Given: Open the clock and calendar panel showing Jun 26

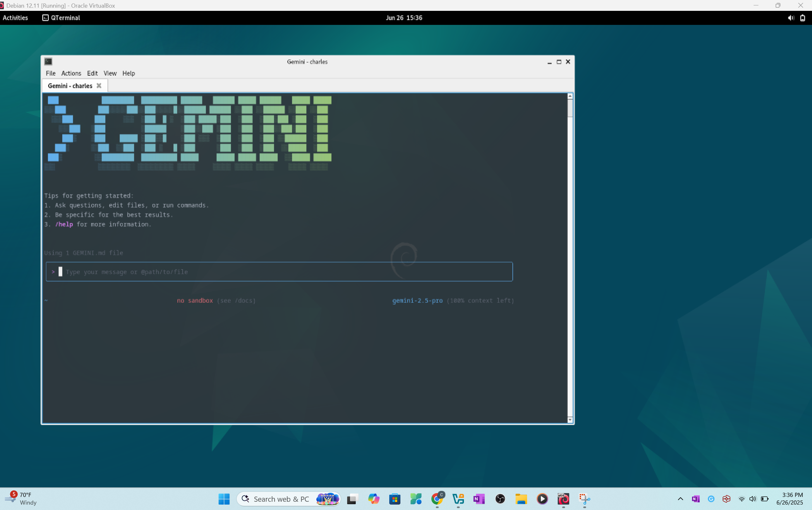Looking at the screenshot, I should click(404, 18).
